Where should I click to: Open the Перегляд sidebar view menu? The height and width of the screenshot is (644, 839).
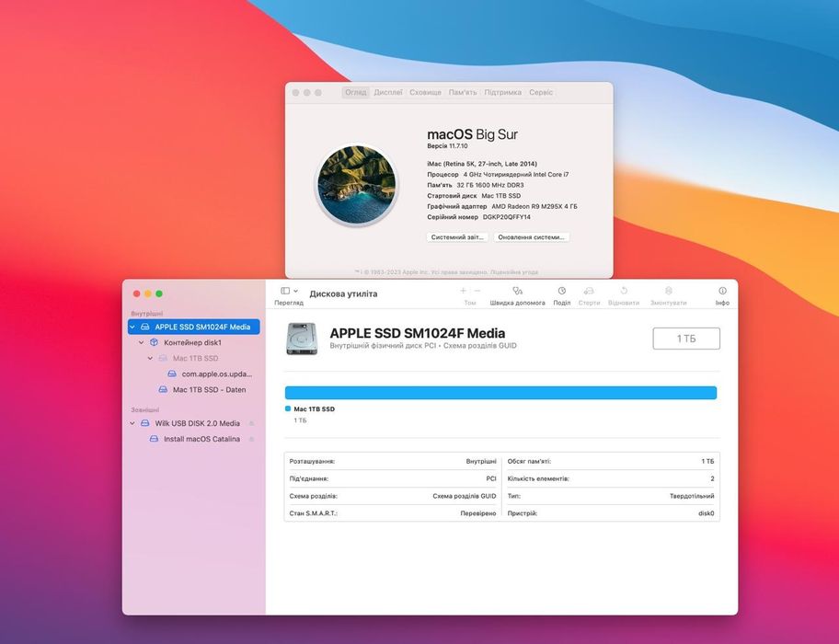click(x=289, y=291)
